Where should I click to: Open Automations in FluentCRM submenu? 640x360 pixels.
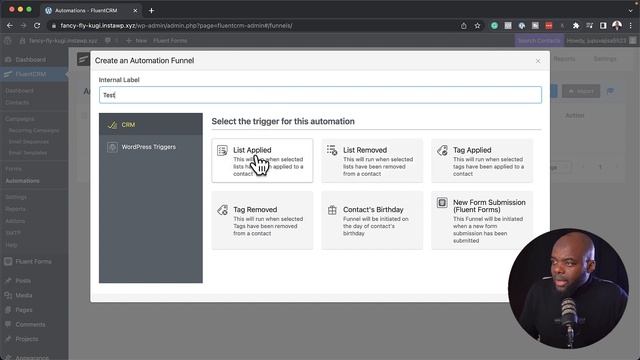pos(22,180)
